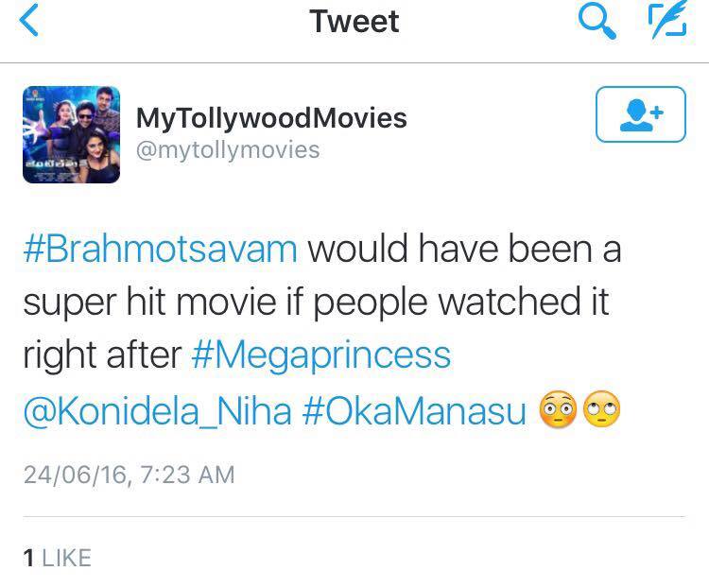Open the MyTollywoodMovies profile picture
The height and width of the screenshot is (588, 709).
(72, 134)
